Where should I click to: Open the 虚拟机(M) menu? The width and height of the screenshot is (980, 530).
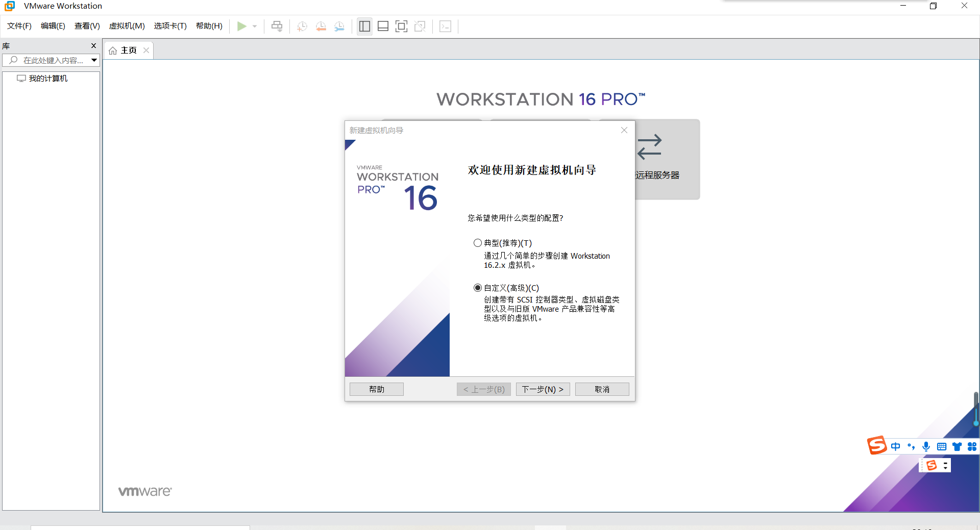tap(127, 26)
